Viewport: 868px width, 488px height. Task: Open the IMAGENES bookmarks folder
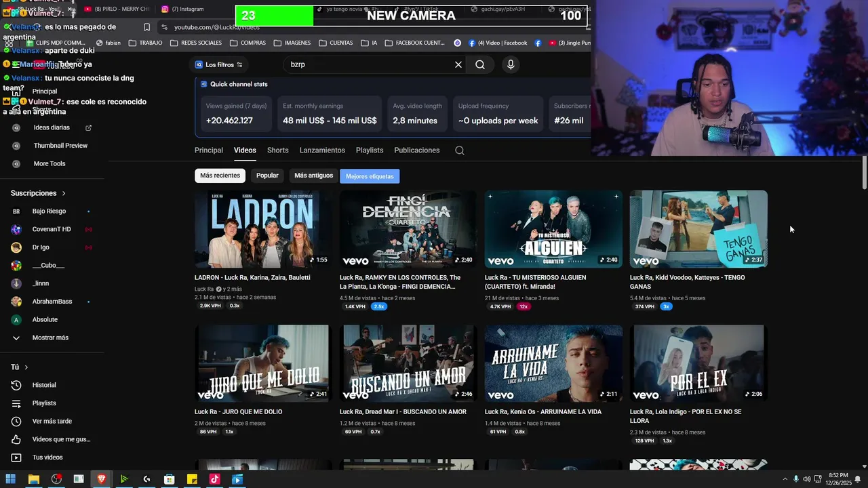(x=292, y=43)
